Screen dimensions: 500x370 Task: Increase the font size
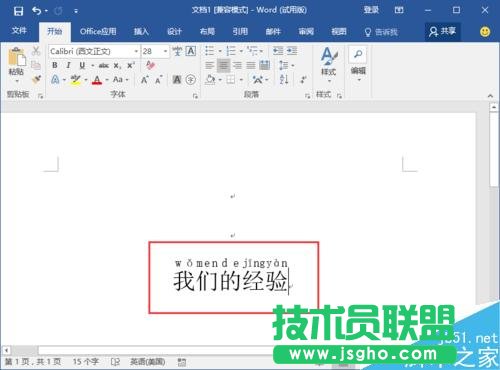click(x=144, y=80)
